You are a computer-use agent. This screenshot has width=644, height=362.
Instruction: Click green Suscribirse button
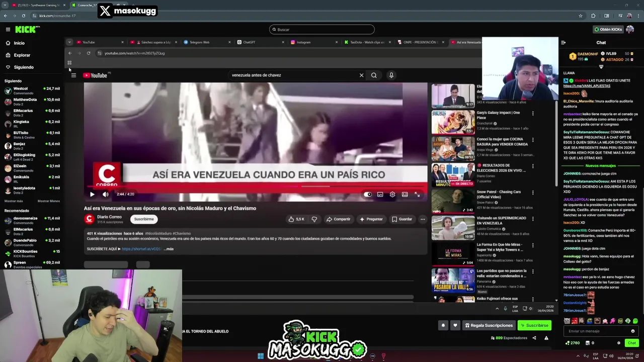(x=534, y=325)
